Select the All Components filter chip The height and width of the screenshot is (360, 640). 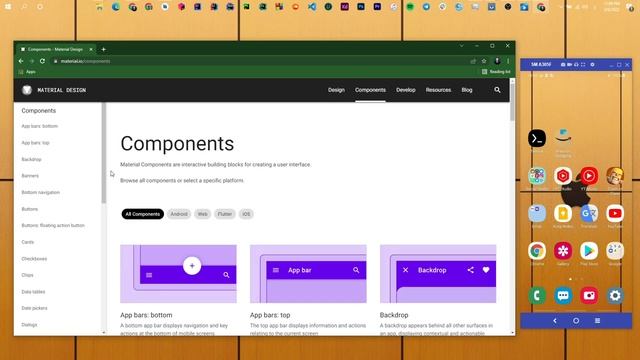(142, 214)
